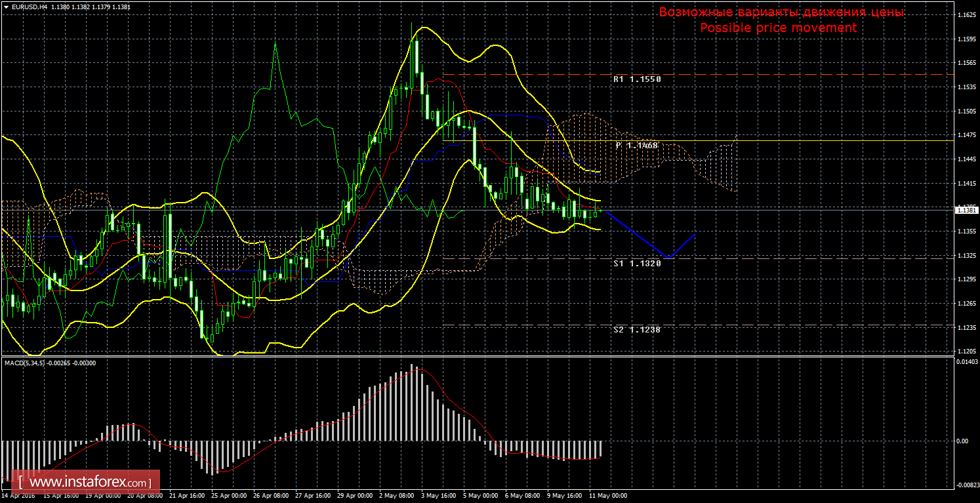Click price axis value 1.1595

(968, 39)
